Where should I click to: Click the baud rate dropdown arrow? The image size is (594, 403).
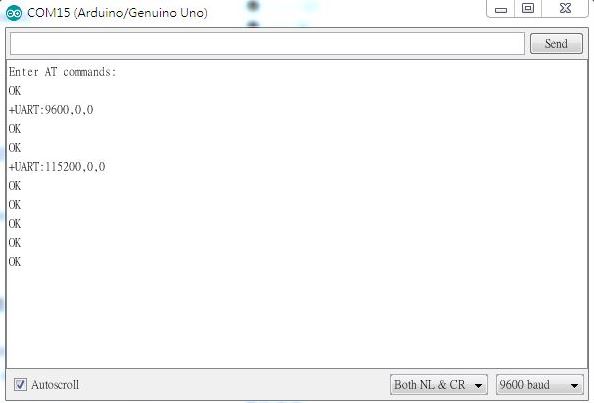tap(574, 386)
